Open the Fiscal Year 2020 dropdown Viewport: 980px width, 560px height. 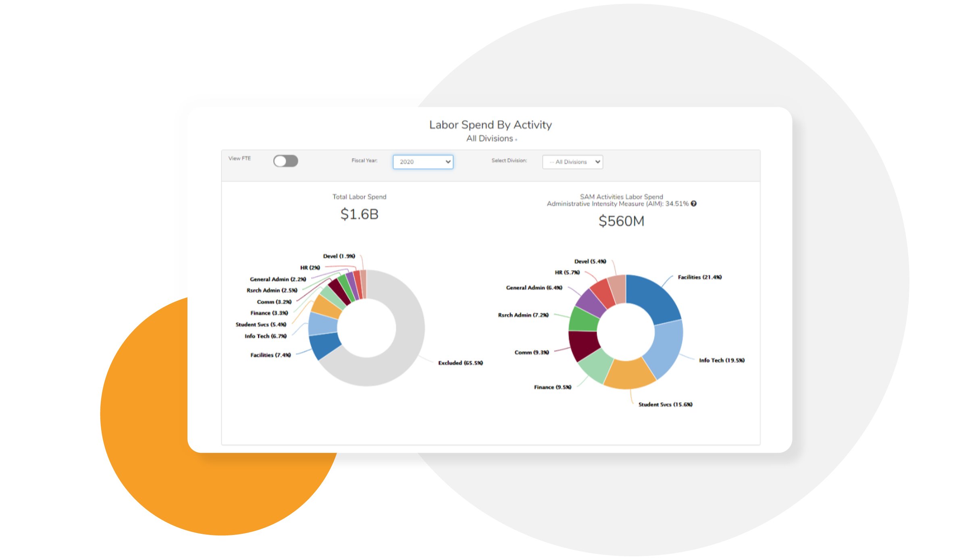[x=422, y=162]
